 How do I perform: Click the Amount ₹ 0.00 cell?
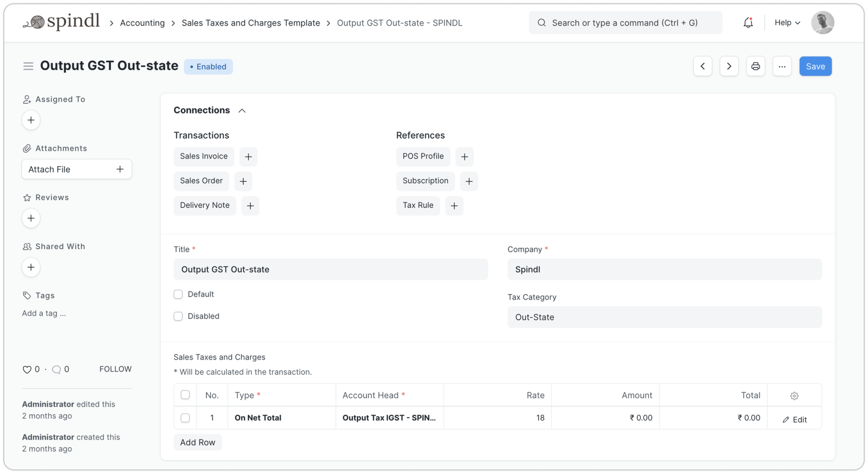pos(606,418)
